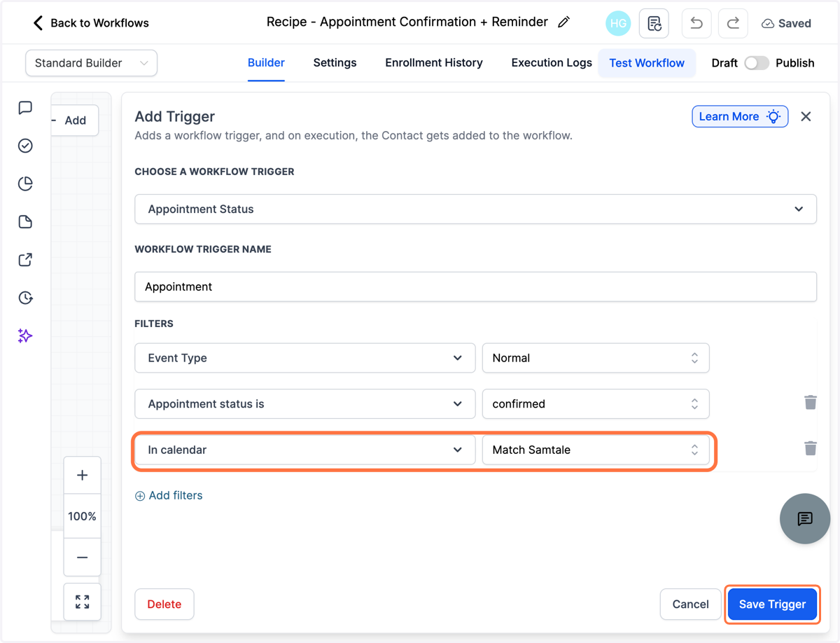Click the Learn More button

click(740, 116)
